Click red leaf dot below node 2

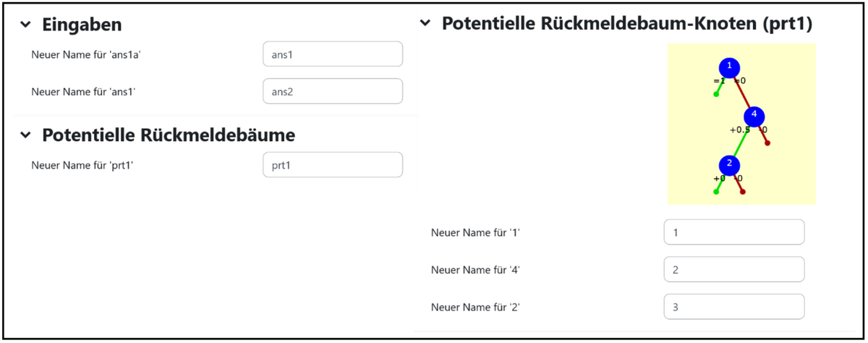pyautogui.click(x=743, y=192)
